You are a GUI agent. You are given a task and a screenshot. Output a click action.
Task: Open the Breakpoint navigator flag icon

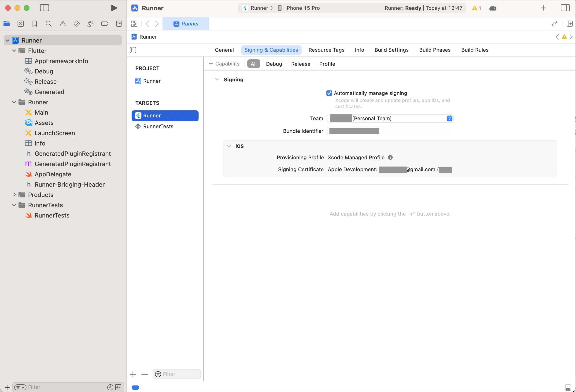(x=105, y=24)
